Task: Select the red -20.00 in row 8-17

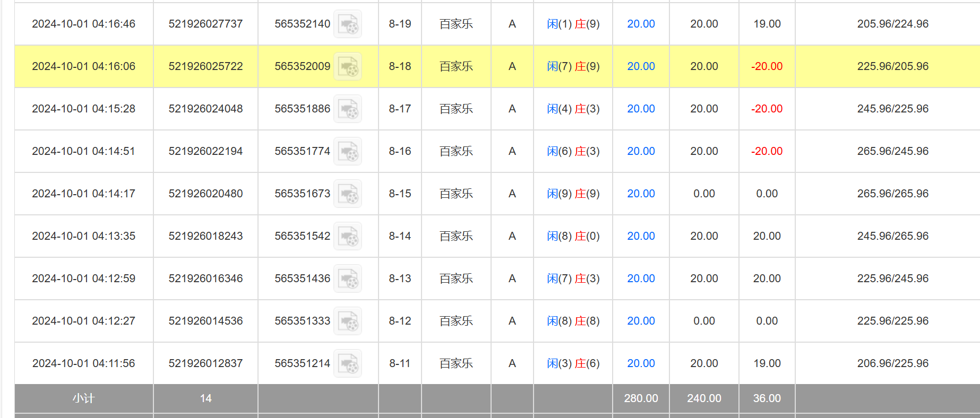Action: 767,109
